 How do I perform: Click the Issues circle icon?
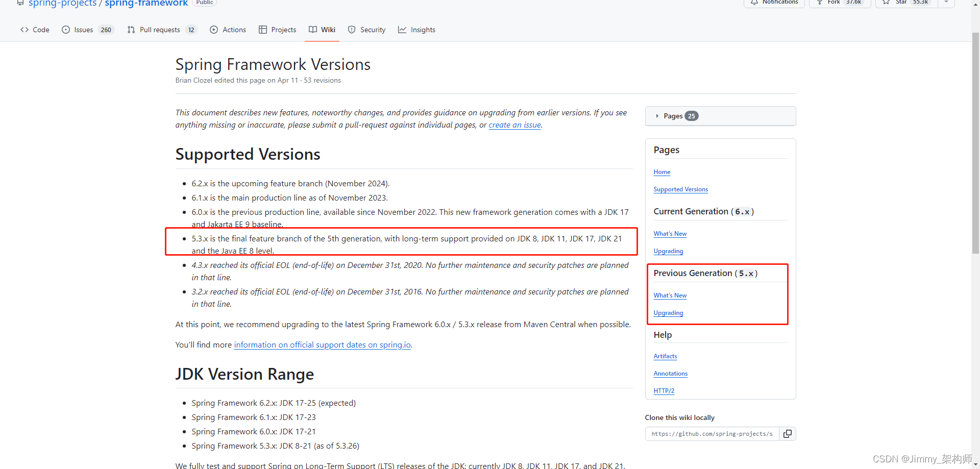click(66, 30)
